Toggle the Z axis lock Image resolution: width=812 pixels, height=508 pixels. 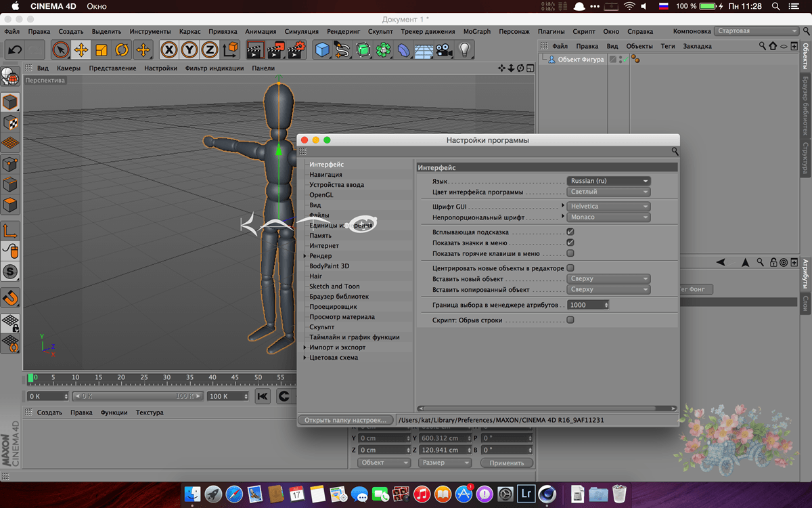(210, 50)
